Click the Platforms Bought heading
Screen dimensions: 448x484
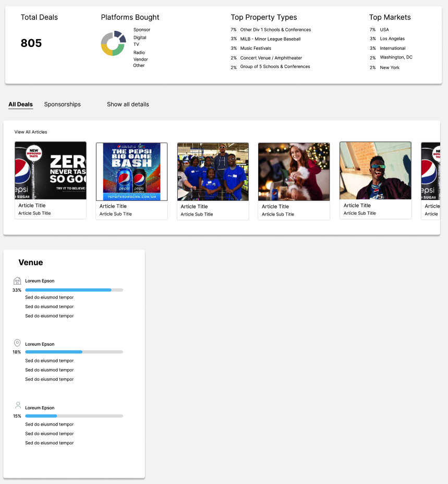click(130, 17)
